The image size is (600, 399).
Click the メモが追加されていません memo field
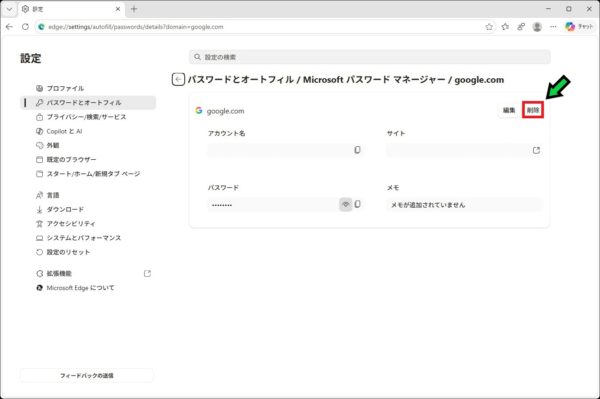pyautogui.click(x=465, y=205)
